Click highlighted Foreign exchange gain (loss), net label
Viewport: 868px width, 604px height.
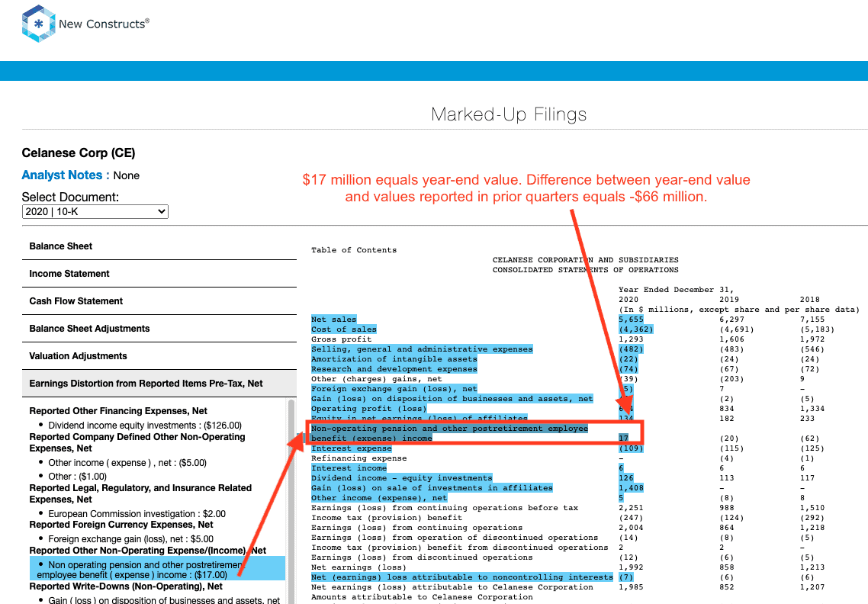click(394, 389)
